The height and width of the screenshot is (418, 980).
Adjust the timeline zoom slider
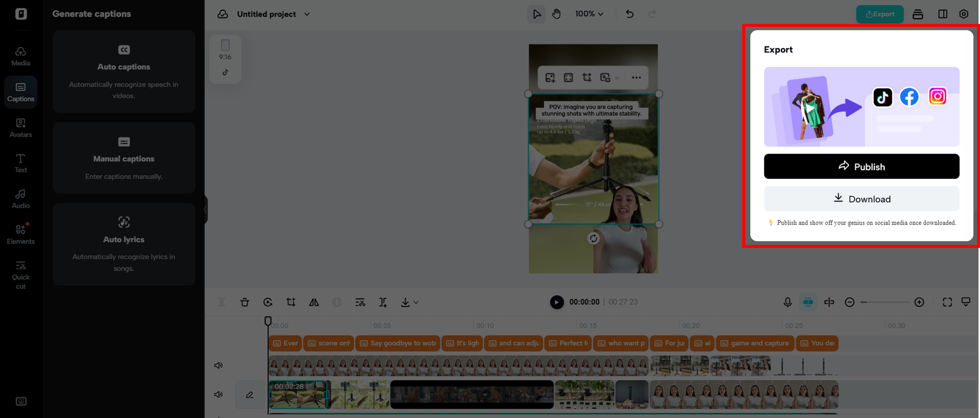(x=884, y=302)
